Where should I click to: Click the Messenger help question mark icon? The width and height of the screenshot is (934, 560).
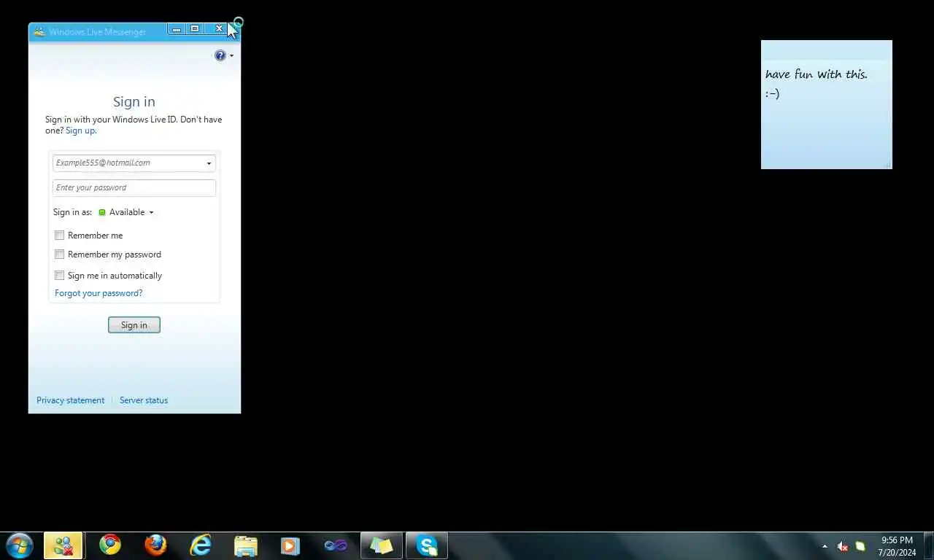point(220,55)
